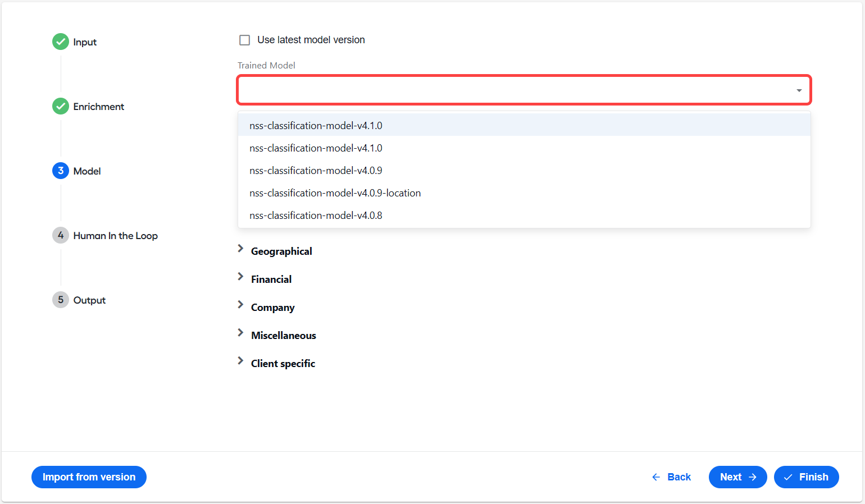
Task: Click the step 4 Human In the Loop circle
Action: click(61, 235)
